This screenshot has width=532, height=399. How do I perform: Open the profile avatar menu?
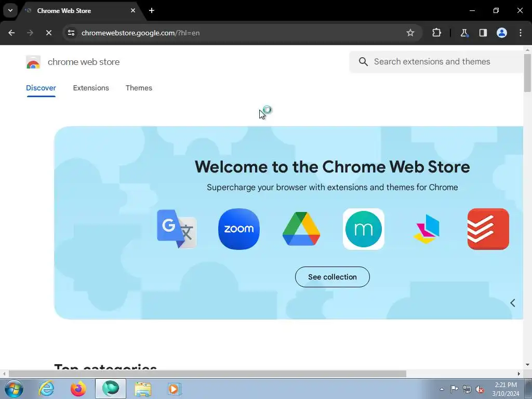click(502, 33)
